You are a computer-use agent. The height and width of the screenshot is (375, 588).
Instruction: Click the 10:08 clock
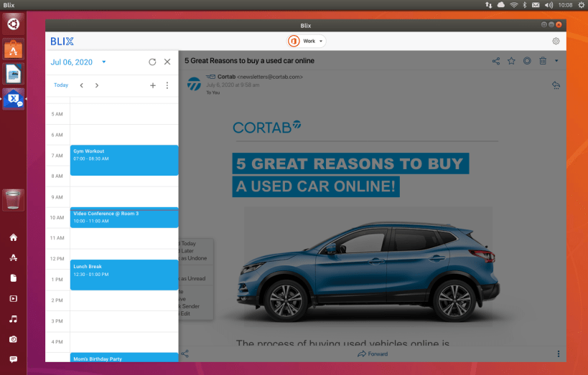pos(565,5)
